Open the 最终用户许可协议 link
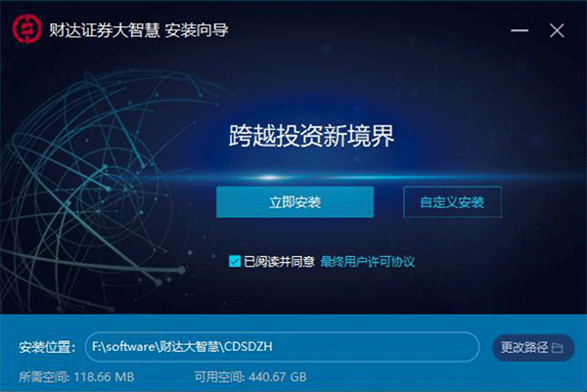 368,261
